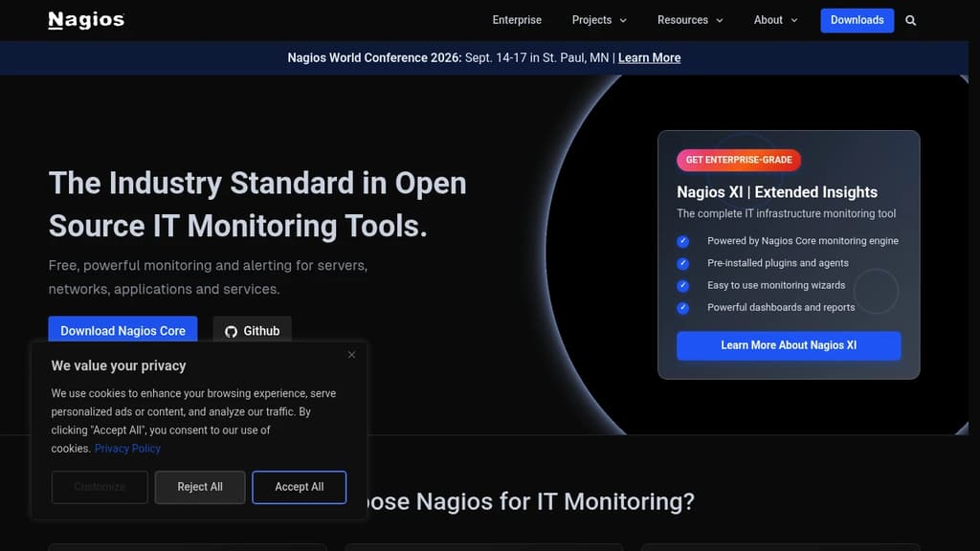Click checkmark beside Easy to use monitoring wizards
980x551 pixels.
[682, 285]
